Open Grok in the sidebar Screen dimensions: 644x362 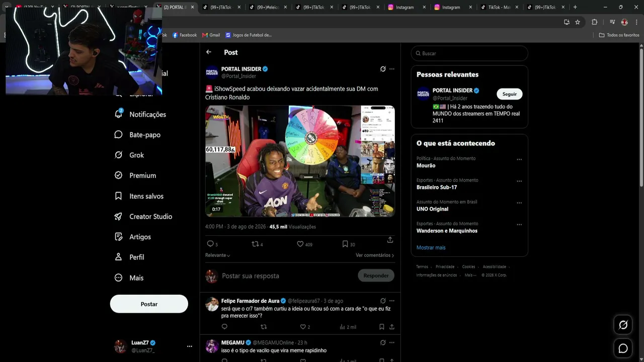(129, 155)
